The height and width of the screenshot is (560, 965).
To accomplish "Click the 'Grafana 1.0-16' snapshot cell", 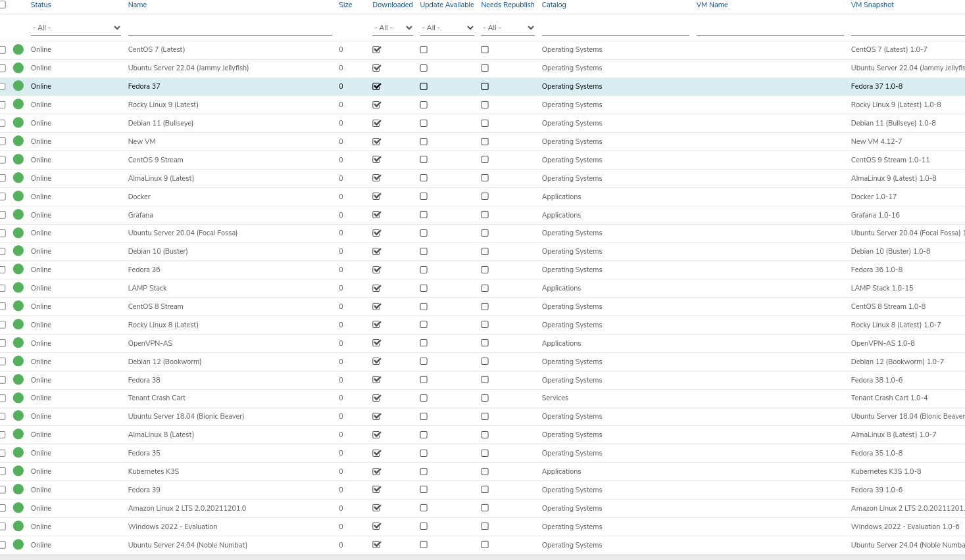I will coord(876,215).
